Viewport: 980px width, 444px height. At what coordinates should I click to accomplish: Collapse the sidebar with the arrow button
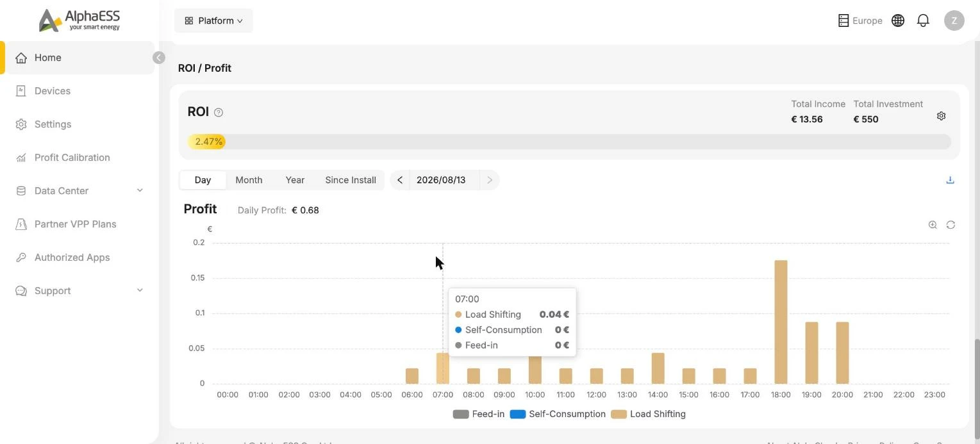159,58
